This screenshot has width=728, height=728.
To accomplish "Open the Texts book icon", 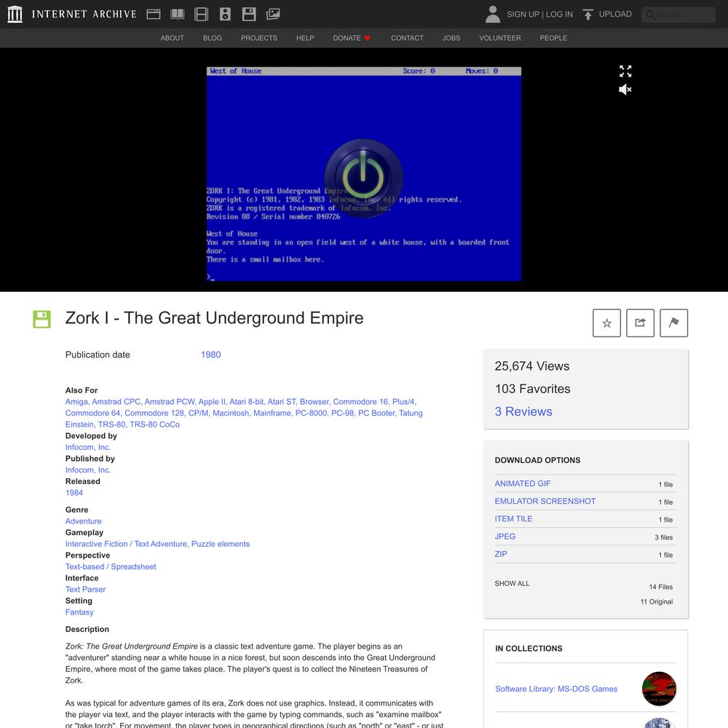I will pyautogui.click(x=178, y=14).
